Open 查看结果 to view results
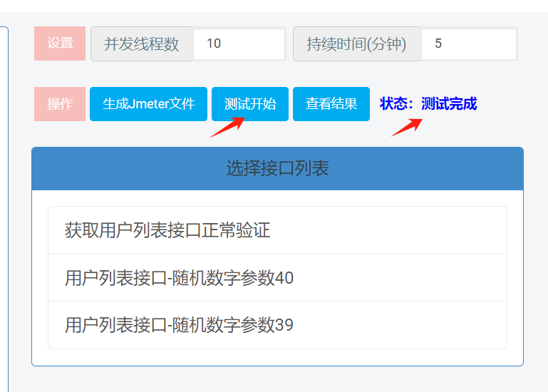The width and height of the screenshot is (548, 392). click(x=331, y=104)
